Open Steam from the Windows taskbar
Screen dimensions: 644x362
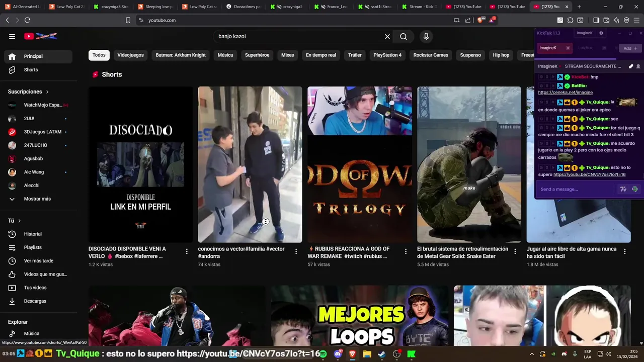[x=382, y=354]
